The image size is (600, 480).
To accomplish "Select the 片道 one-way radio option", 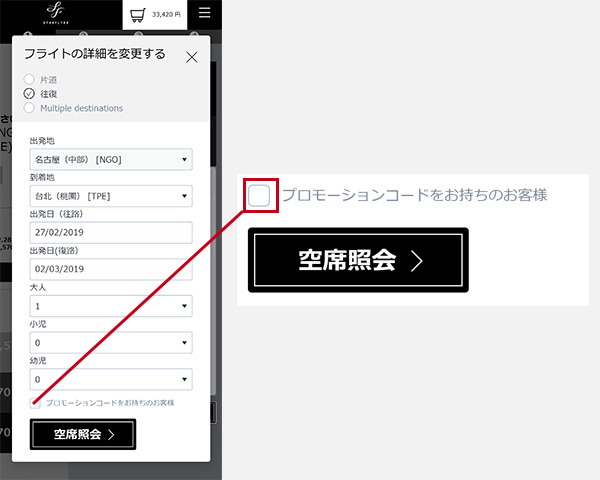I will pos(30,79).
